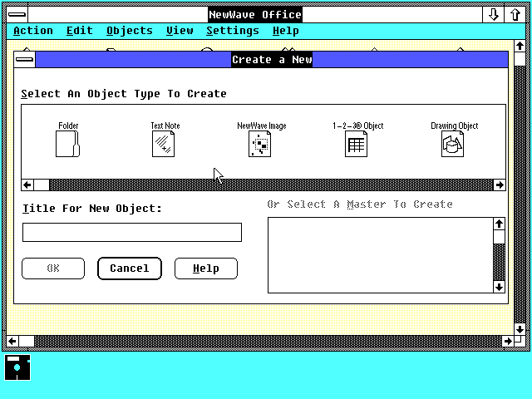Click object type list right scroll arrow
The image size is (532, 399).
[x=500, y=185]
